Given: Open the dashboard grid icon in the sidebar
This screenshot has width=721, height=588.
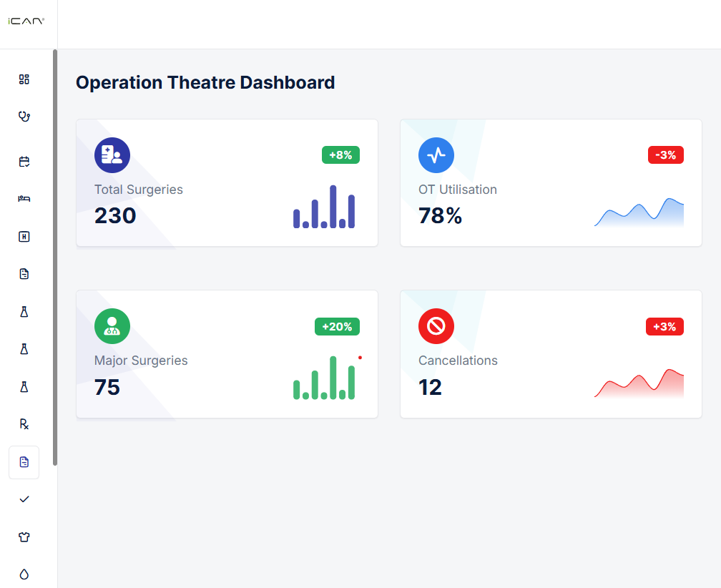Looking at the screenshot, I should 24,79.
